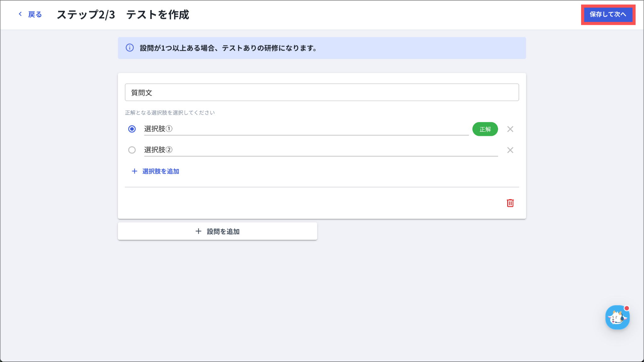This screenshot has width=644, height=362.
Task: Remove 選択肢① with its X icon
Action: coord(510,129)
